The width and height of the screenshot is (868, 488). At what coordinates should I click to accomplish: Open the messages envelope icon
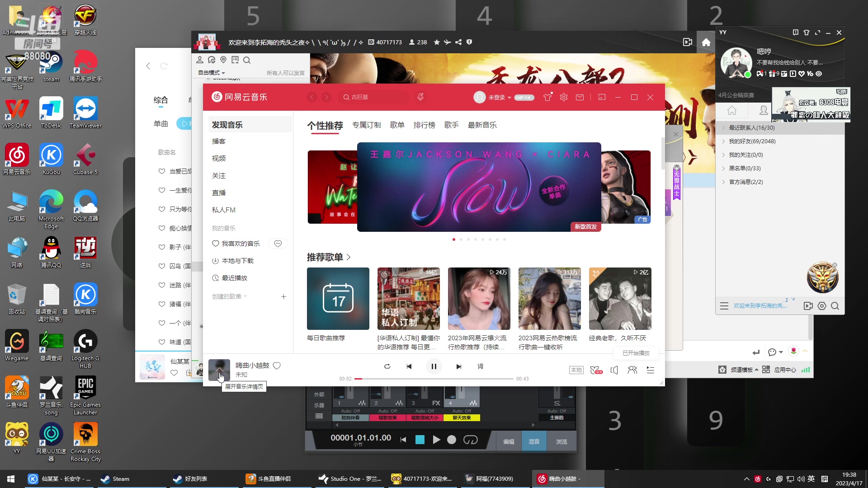[580, 97]
